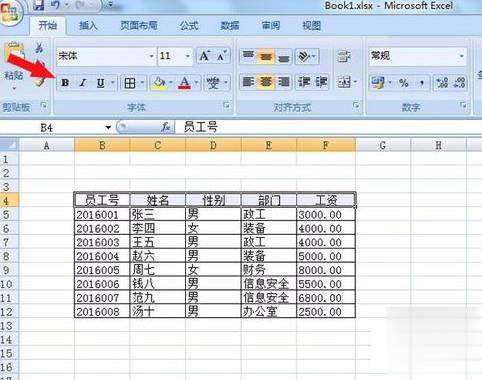Open number group dialog launcher
Screen dimensions: 482x380
tap(463, 106)
